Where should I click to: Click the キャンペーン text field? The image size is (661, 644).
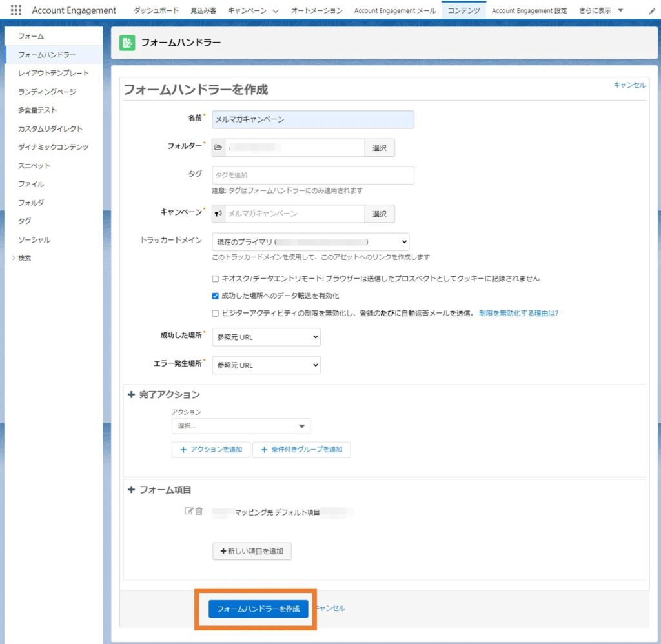(x=294, y=214)
